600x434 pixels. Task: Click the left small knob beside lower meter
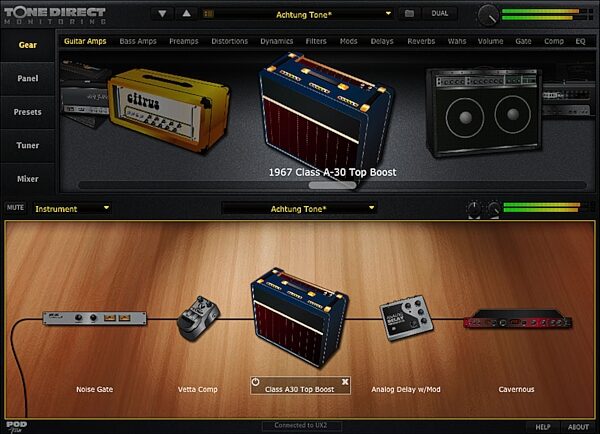pyautogui.click(x=474, y=209)
